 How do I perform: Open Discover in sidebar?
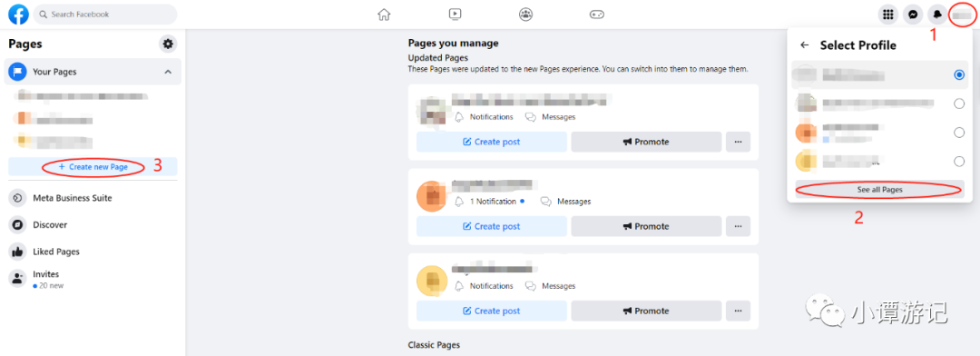click(93, 224)
